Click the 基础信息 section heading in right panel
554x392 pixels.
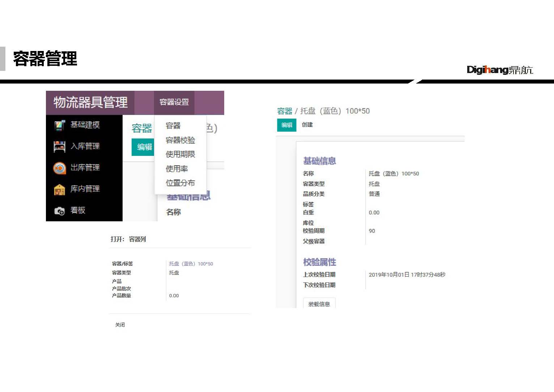(x=319, y=161)
